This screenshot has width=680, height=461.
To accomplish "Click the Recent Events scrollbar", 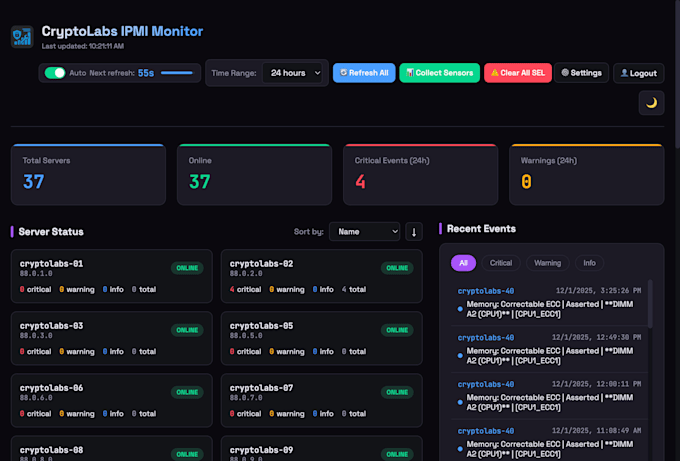I will pos(650,304).
